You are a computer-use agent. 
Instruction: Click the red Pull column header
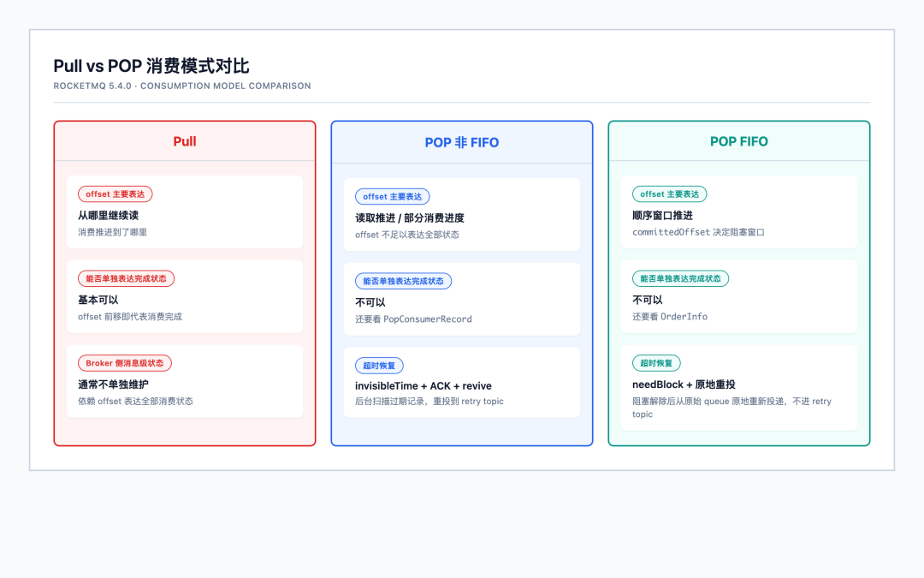click(x=185, y=141)
